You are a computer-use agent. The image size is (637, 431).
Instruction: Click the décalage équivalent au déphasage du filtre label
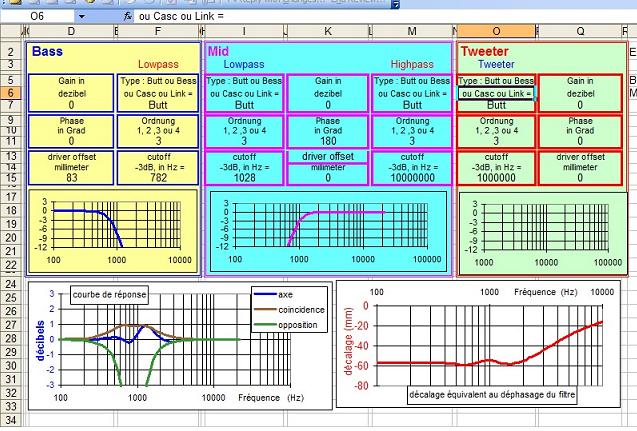click(492, 394)
